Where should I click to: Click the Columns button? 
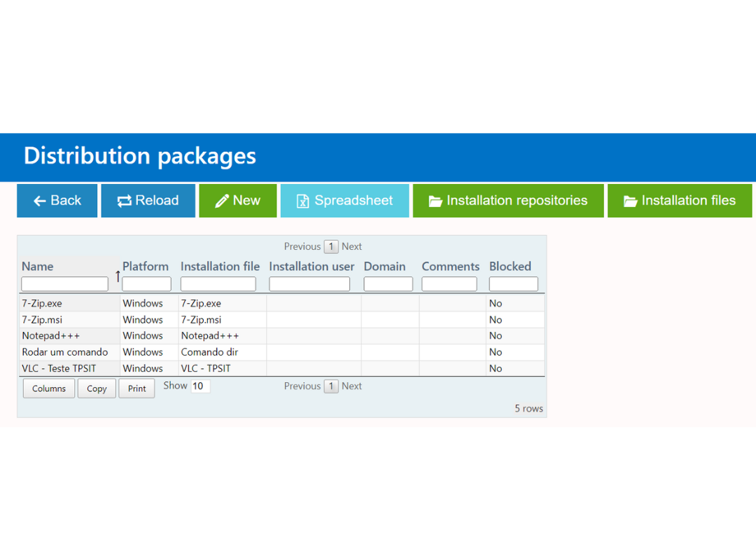pyautogui.click(x=49, y=388)
